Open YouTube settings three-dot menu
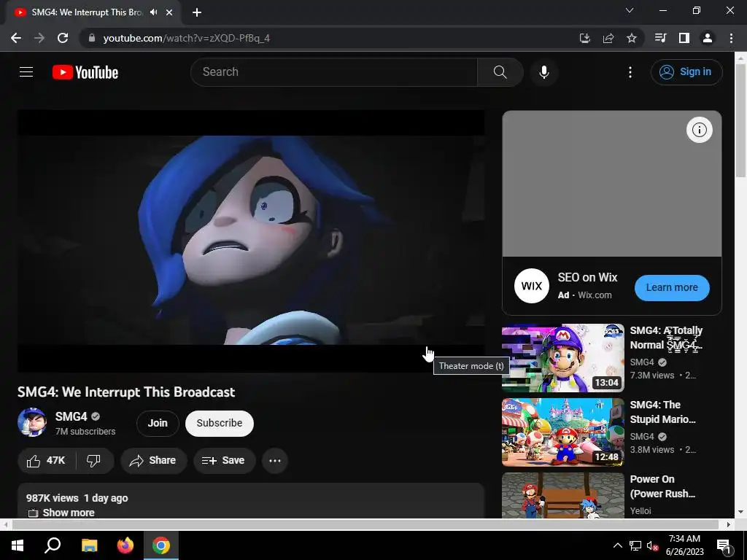This screenshot has width=747, height=560. [x=630, y=72]
